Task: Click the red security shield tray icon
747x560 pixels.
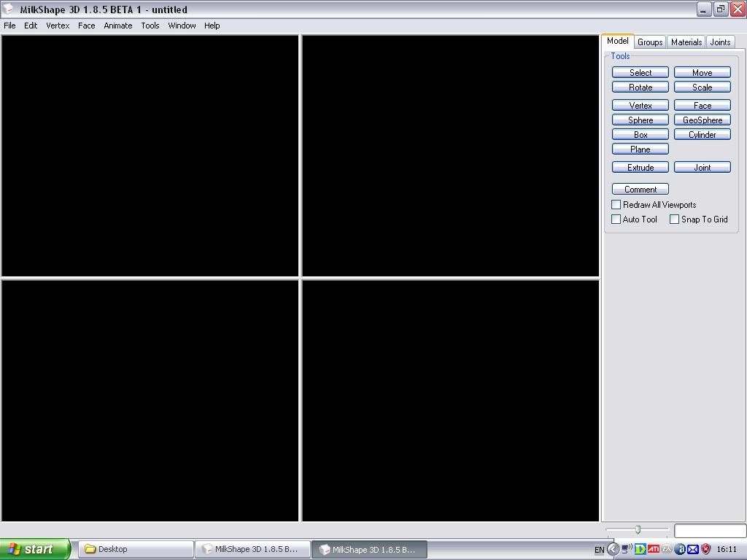Action: 705,550
